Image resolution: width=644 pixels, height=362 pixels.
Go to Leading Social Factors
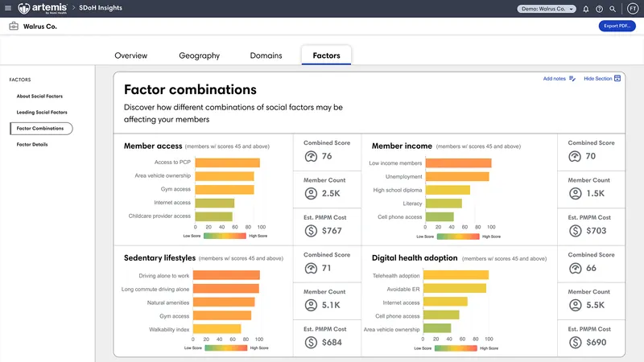42,112
